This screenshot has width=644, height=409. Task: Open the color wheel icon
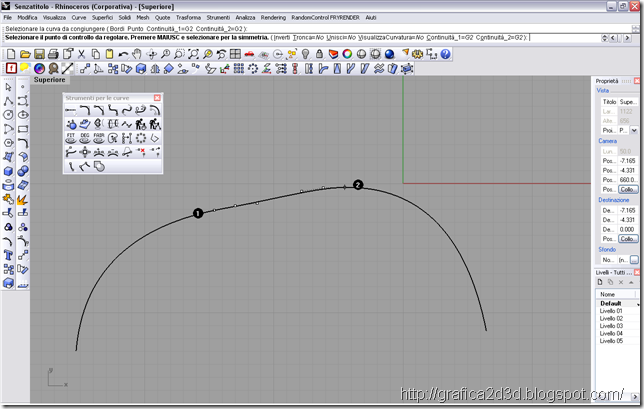pos(347,54)
